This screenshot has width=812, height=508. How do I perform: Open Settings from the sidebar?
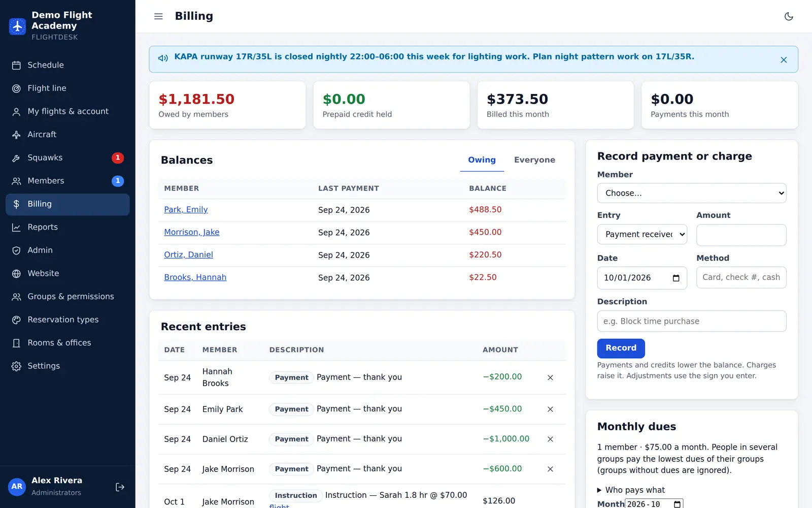[67, 366]
